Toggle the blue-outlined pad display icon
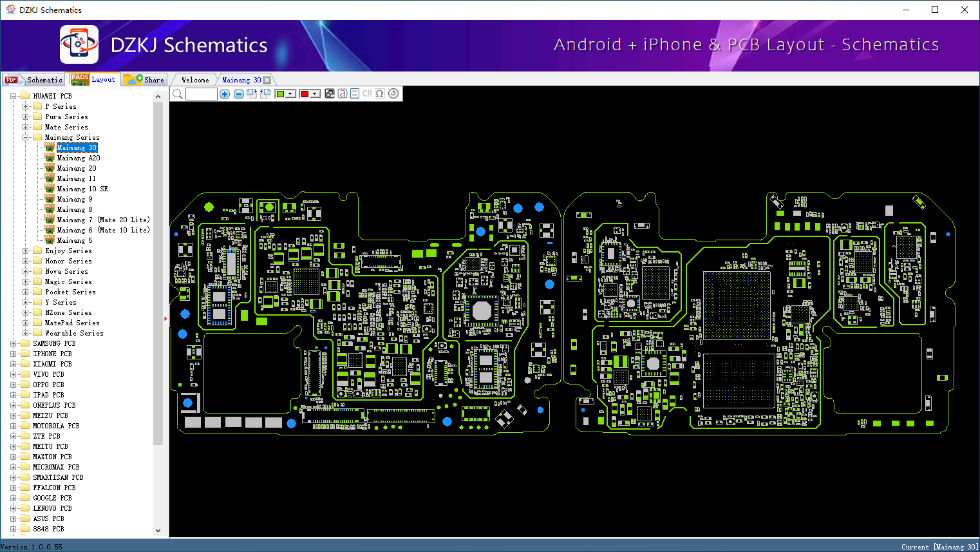Viewport: 980px width, 552px height. pyautogui.click(x=355, y=93)
